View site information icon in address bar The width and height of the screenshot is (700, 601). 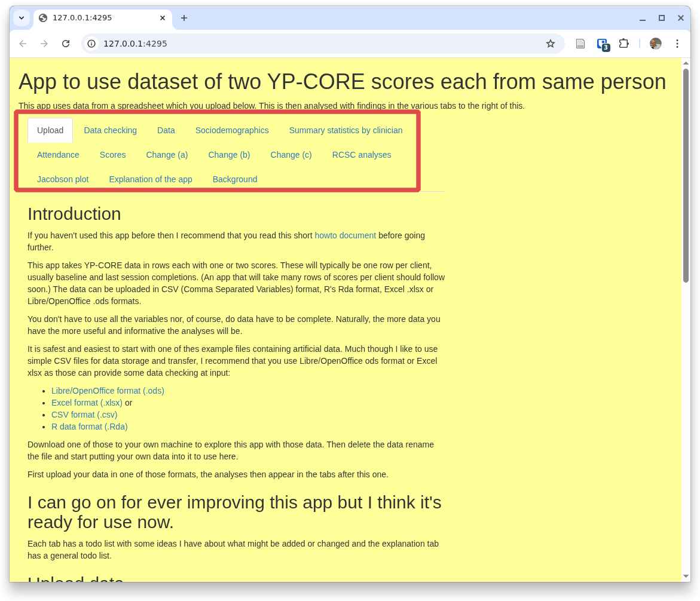pos(91,44)
